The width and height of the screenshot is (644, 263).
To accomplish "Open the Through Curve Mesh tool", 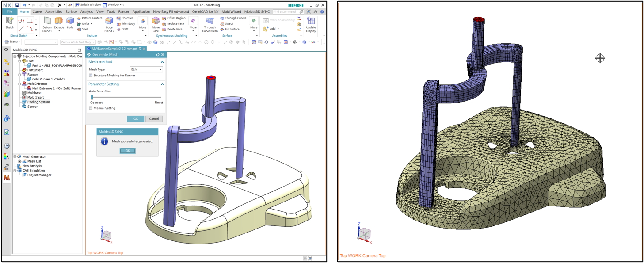I will (210, 25).
